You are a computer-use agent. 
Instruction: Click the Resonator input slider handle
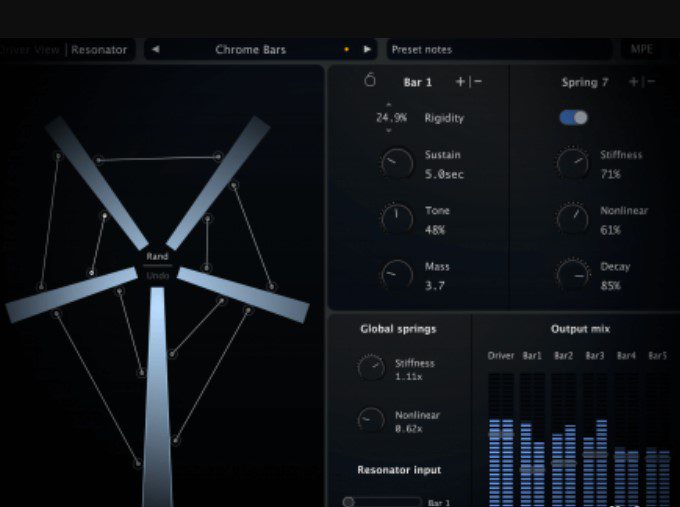(348, 502)
